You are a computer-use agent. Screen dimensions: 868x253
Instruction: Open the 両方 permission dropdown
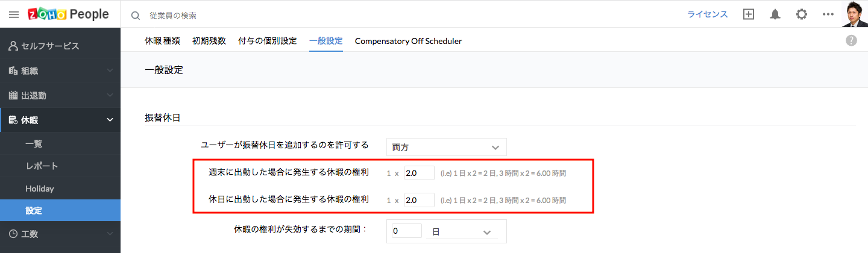coord(446,147)
